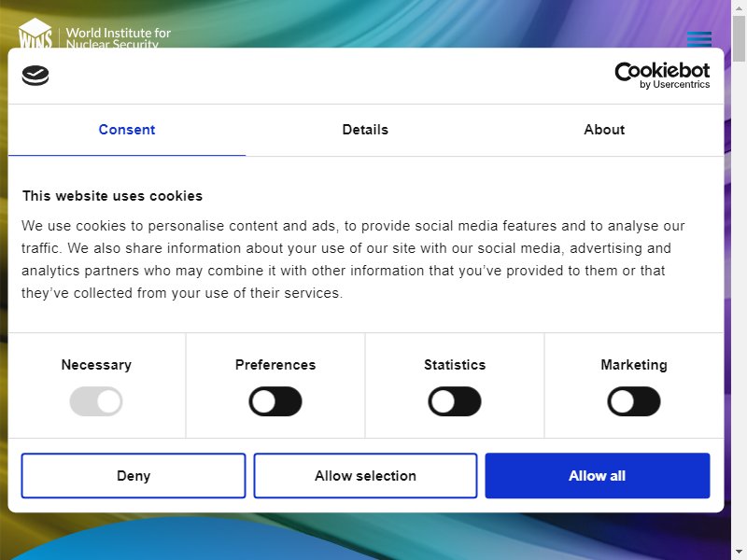Click the Cookiebot checkmark icon
The width and height of the screenshot is (747, 560).
click(35, 76)
